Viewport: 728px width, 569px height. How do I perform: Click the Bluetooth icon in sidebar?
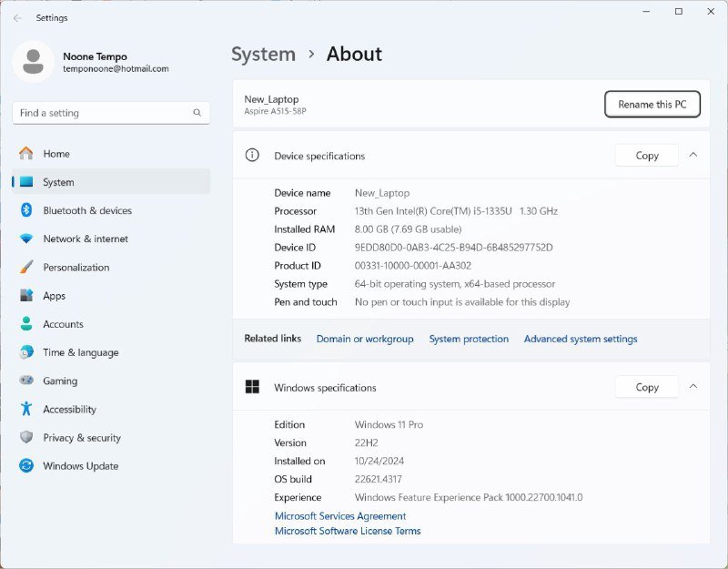tap(26, 210)
